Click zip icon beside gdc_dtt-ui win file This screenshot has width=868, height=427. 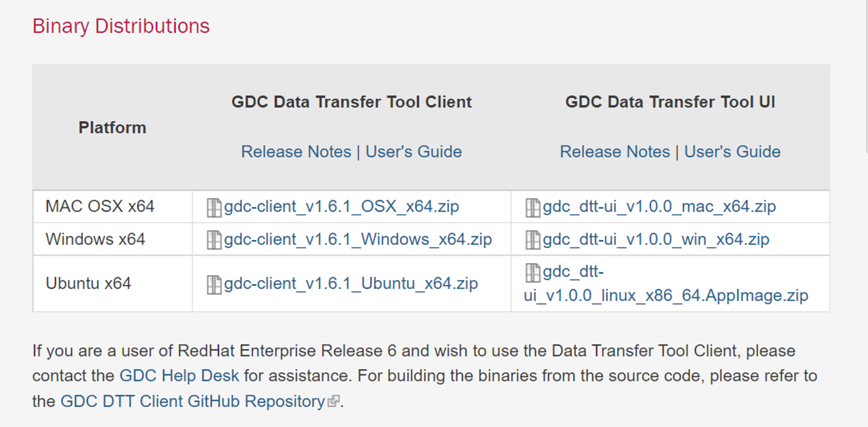533,240
